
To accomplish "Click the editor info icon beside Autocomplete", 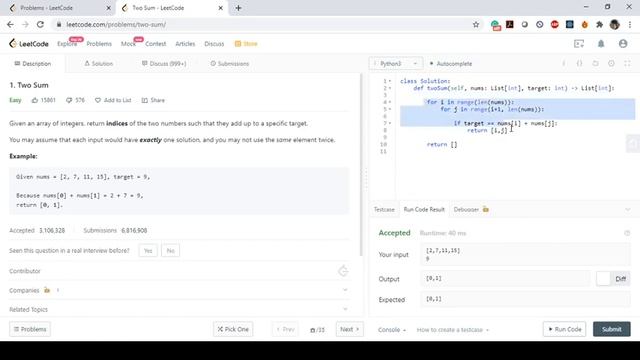I will [564, 64].
